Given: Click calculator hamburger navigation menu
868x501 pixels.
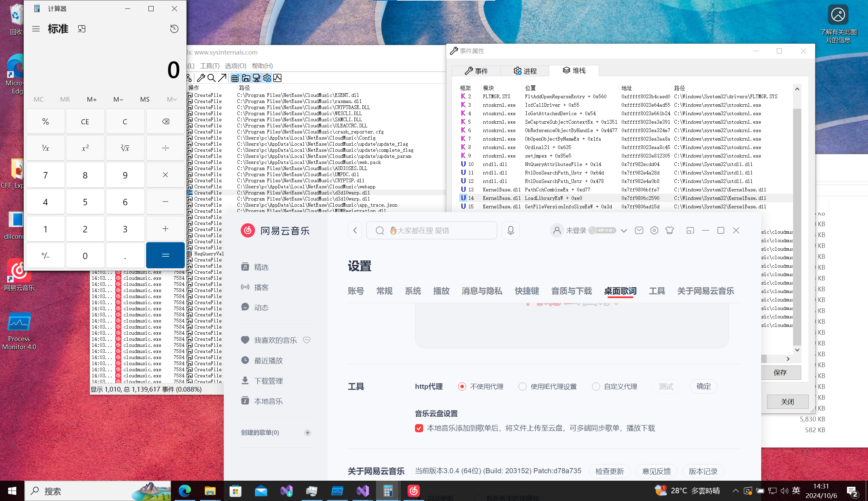Looking at the screenshot, I should pyautogui.click(x=36, y=28).
